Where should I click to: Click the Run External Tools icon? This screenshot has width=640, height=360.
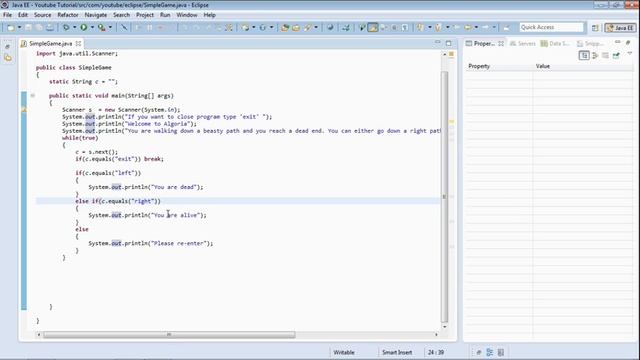pyautogui.click(x=102, y=27)
